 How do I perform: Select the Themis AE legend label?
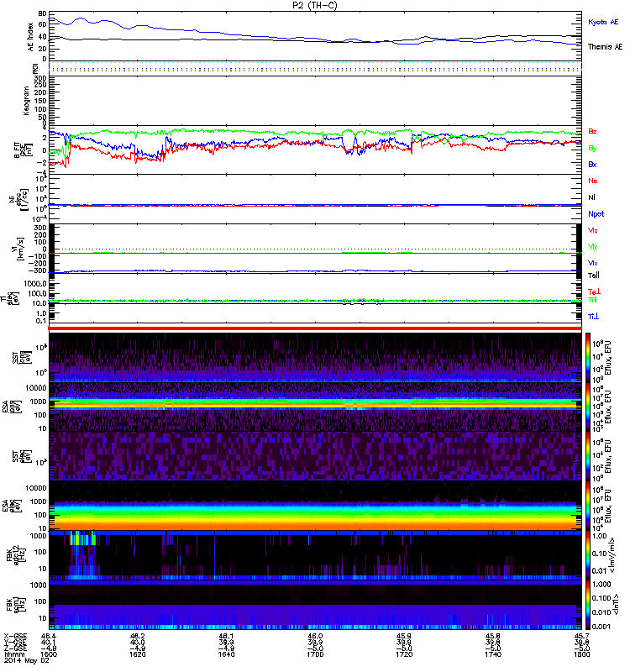coord(605,47)
